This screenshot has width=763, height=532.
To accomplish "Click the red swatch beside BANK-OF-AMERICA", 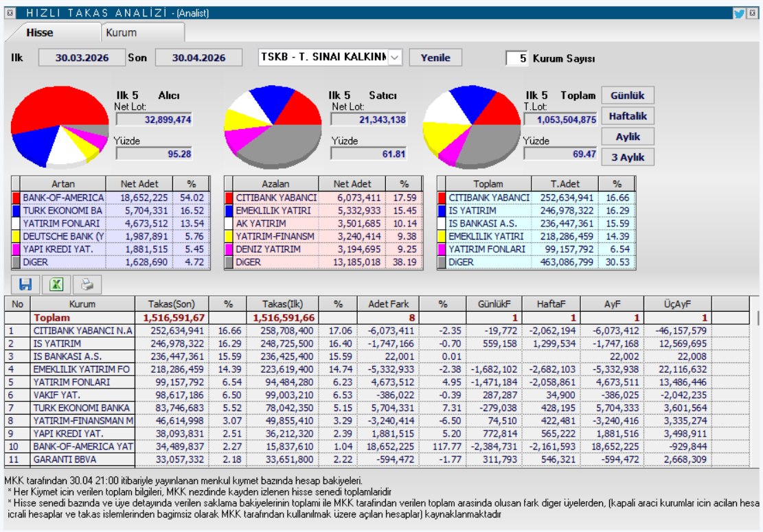I will 16,198.
